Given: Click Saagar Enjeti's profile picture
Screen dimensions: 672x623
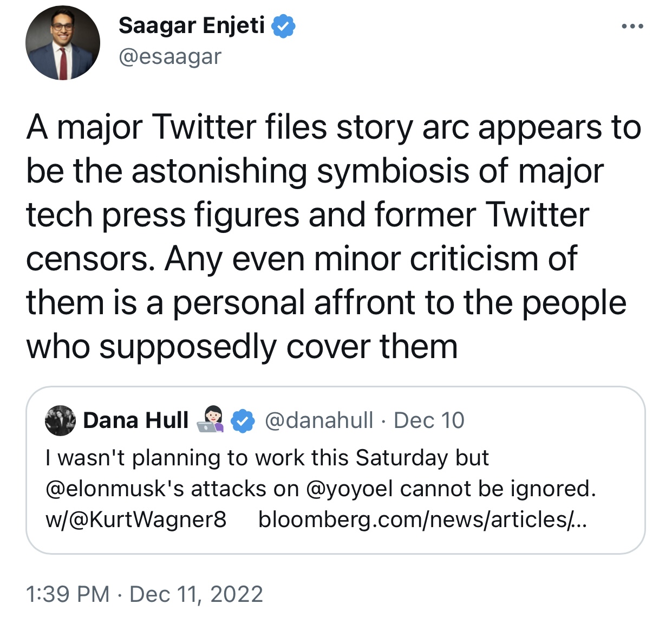Looking at the screenshot, I should pyautogui.click(x=63, y=43).
